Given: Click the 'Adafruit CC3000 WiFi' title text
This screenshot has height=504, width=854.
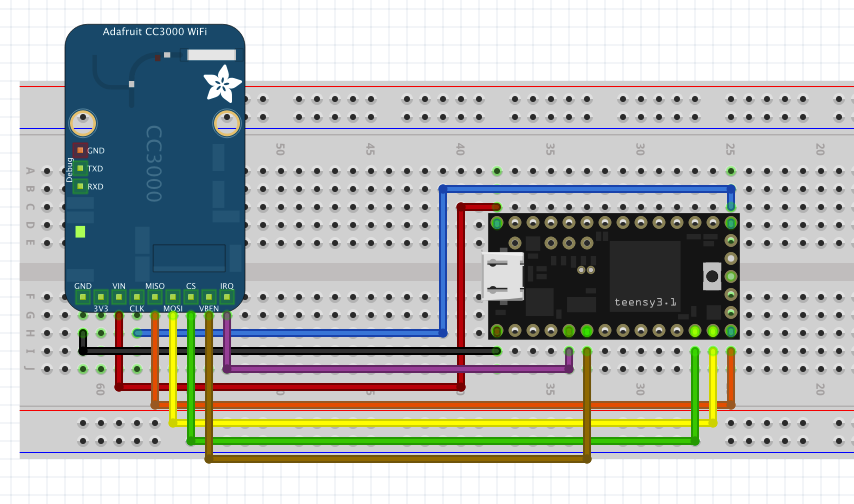Looking at the screenshot, I should click(x=155, y=32).
